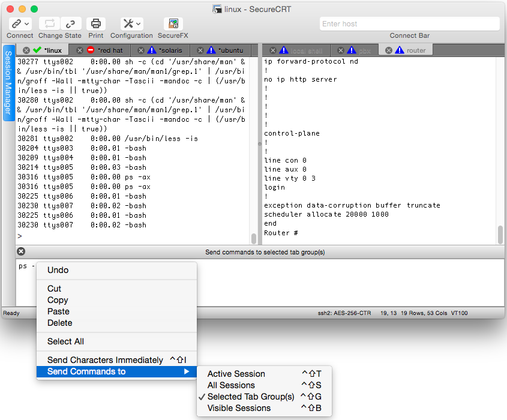507x420 pixels.
Task: Close the solaris tab with its X icon
Action: 141,50
